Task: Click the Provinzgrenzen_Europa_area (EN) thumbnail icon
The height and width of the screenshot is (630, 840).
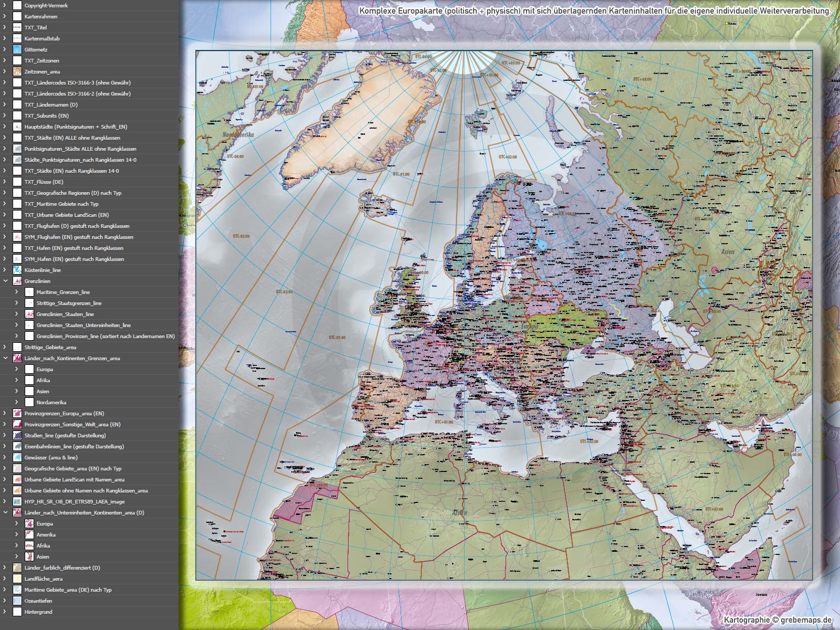Action: [x=18, y=413]
